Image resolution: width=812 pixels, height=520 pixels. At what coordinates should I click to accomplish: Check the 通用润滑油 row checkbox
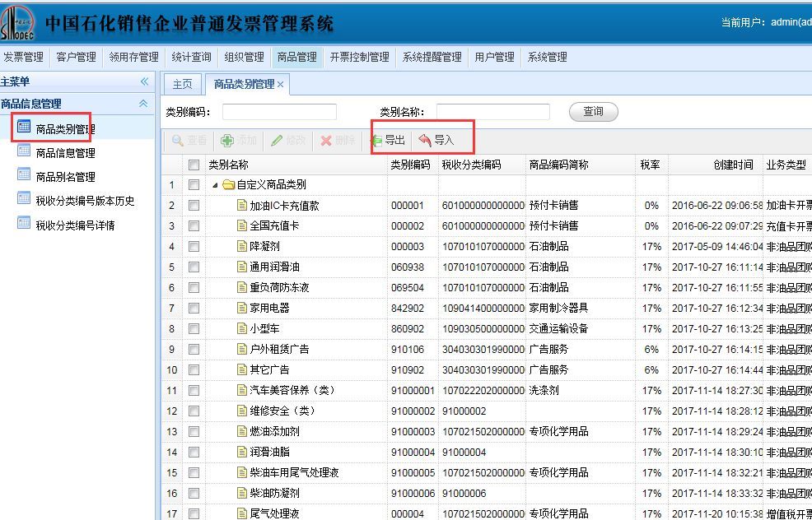point(194,267)
